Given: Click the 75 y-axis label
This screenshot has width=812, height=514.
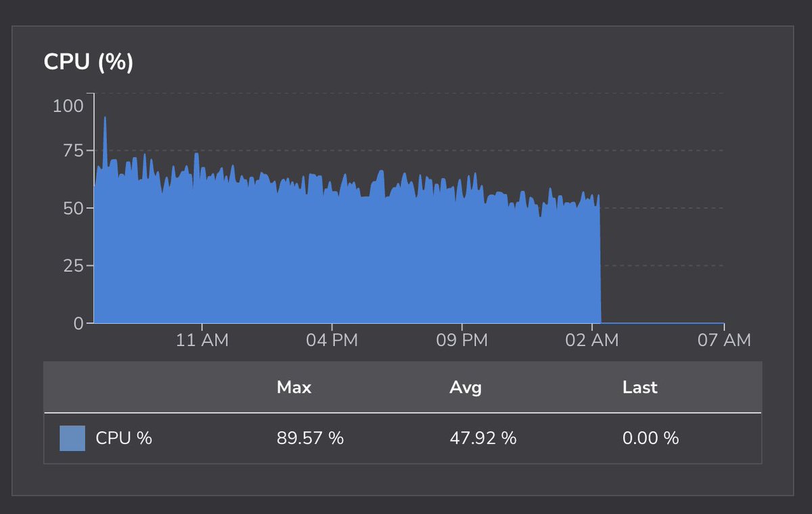Looking at the screenshot, I should (x=74, y=151).
